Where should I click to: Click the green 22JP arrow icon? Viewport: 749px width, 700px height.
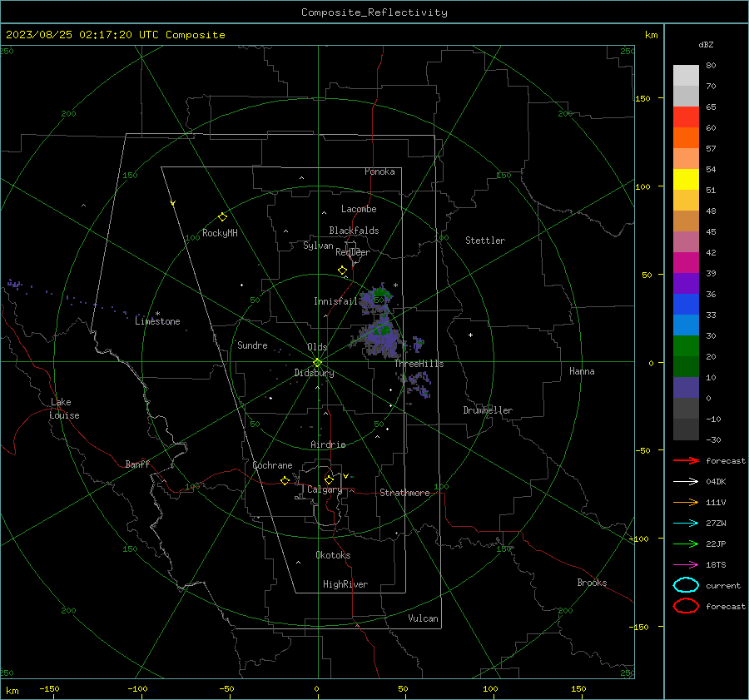click(x=686, y=544)
